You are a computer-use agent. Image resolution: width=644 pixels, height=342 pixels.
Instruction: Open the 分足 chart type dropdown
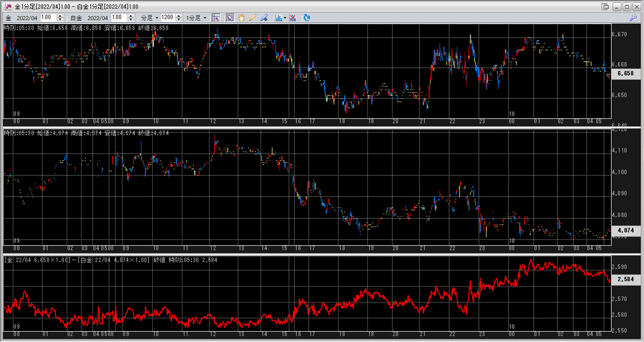[x=149, y=18]
